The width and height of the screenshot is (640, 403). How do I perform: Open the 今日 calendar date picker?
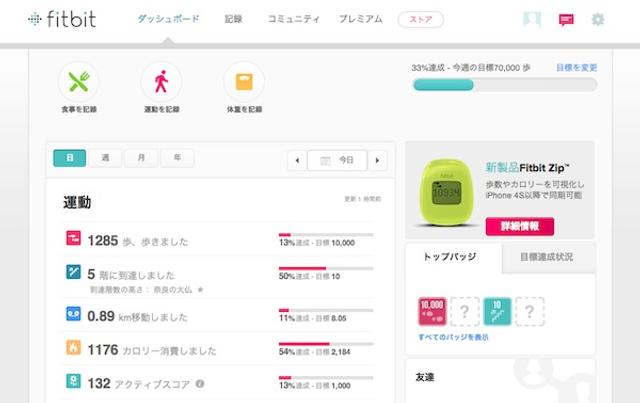pyautogui.click(x=337, y=160)
